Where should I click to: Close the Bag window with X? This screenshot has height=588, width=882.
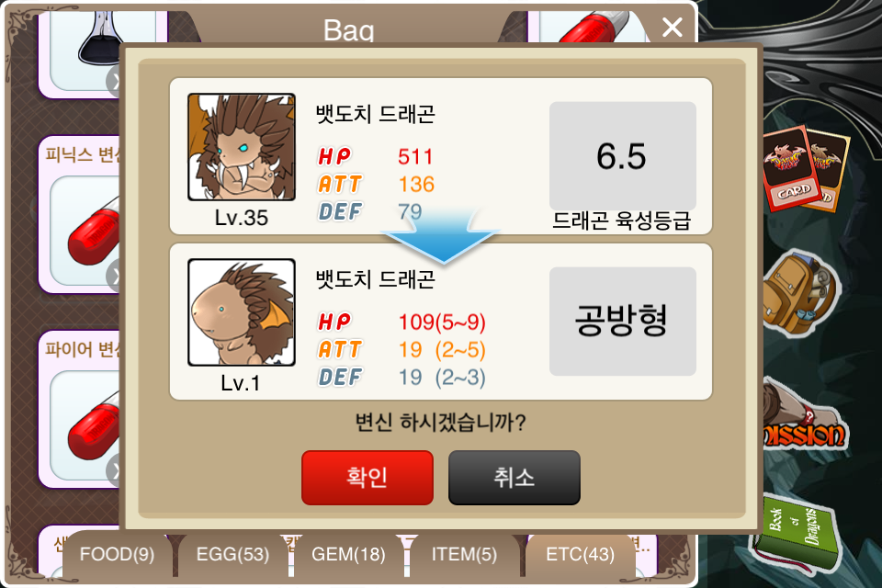[673, 27]
